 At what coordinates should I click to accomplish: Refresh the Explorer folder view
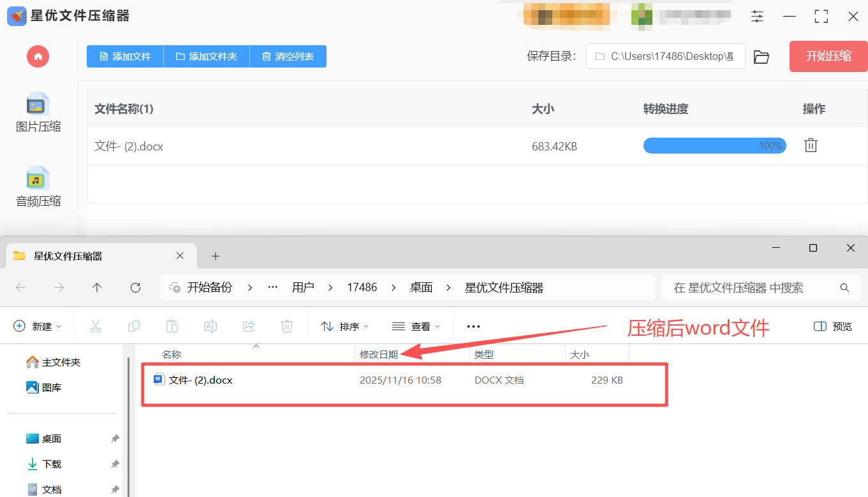(135, 287)
